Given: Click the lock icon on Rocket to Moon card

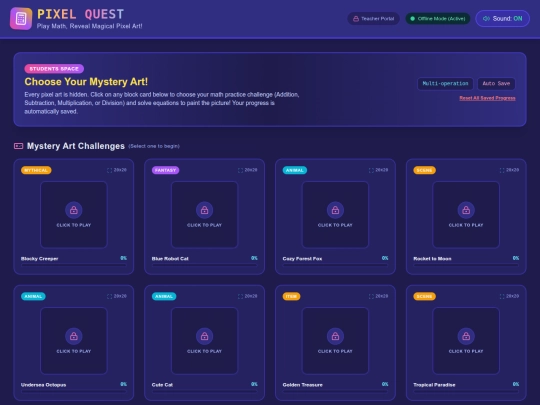Looking at the screenshot, I should tap(466, 210).
